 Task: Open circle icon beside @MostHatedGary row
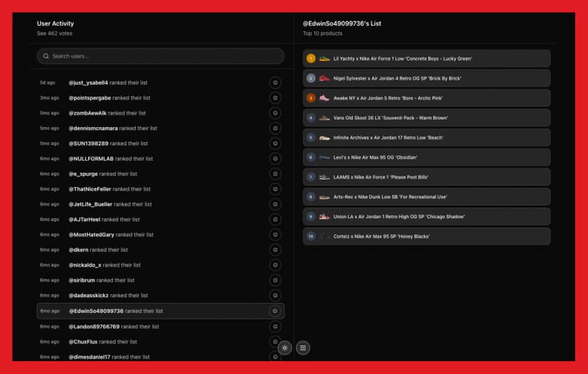pyautogui.click(x=275, y=235)
